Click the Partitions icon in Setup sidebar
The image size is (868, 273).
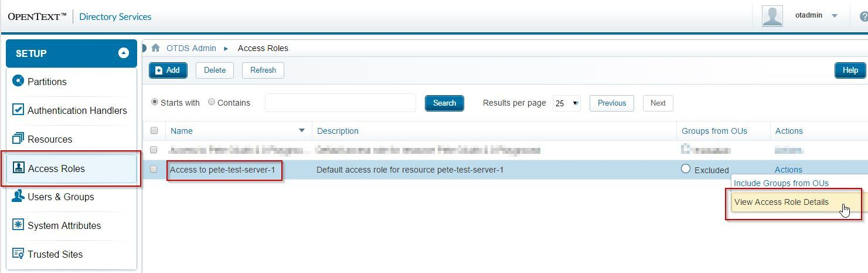pyautogui.click(x=18, y=81)
